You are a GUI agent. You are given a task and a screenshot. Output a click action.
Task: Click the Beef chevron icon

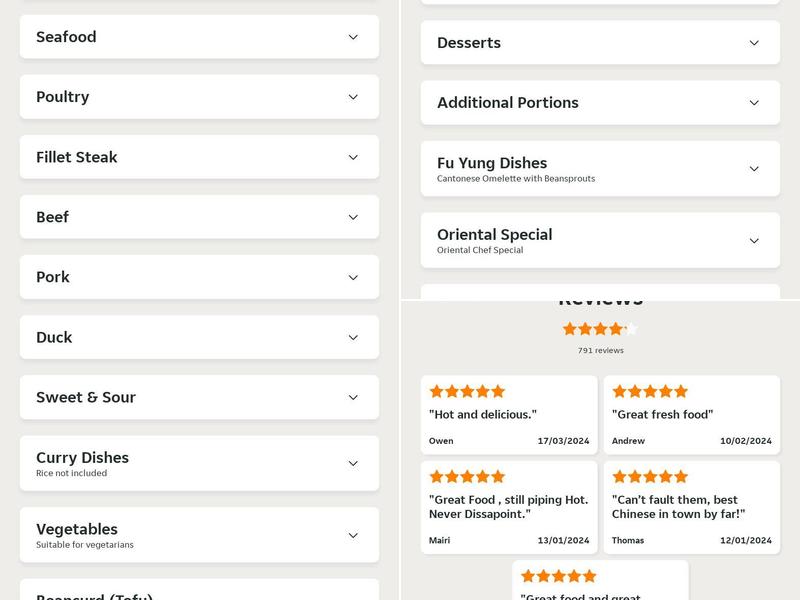pos(353,217)
